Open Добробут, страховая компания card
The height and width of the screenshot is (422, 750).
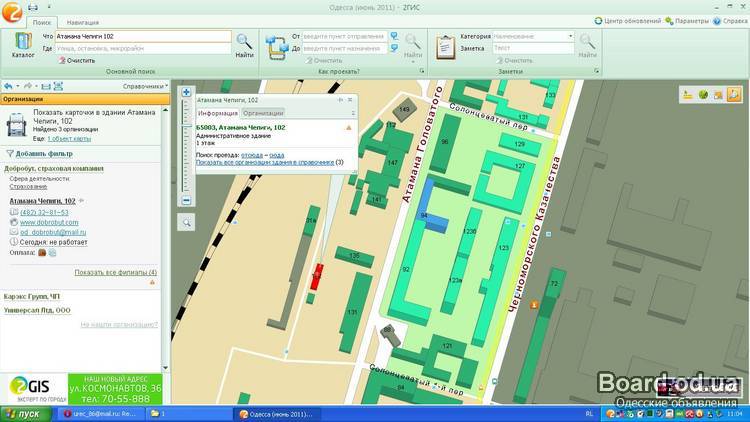tap(54, 168)
